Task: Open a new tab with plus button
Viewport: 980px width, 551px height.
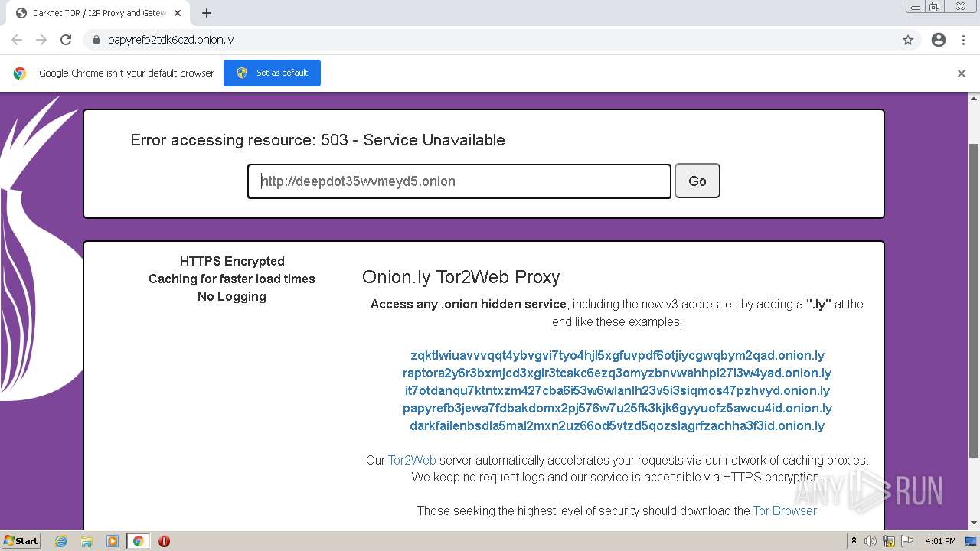Action: coord(207,13)
